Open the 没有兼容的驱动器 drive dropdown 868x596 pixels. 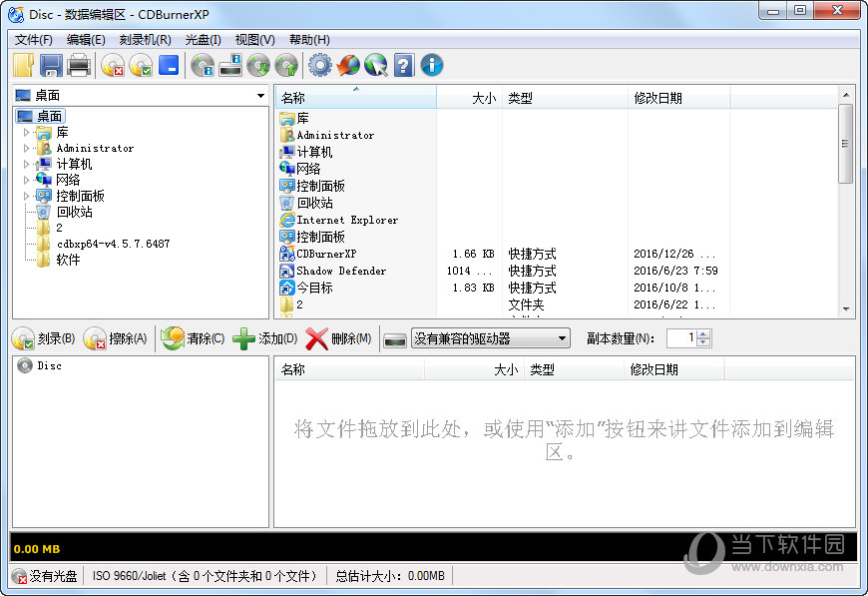(491, 338)
